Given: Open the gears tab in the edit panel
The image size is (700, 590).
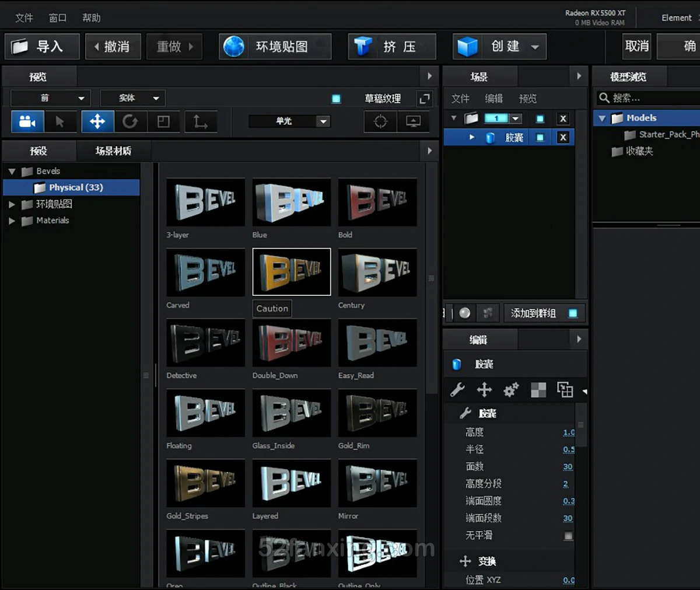Looking at the screenshot, I should (511, 389).
